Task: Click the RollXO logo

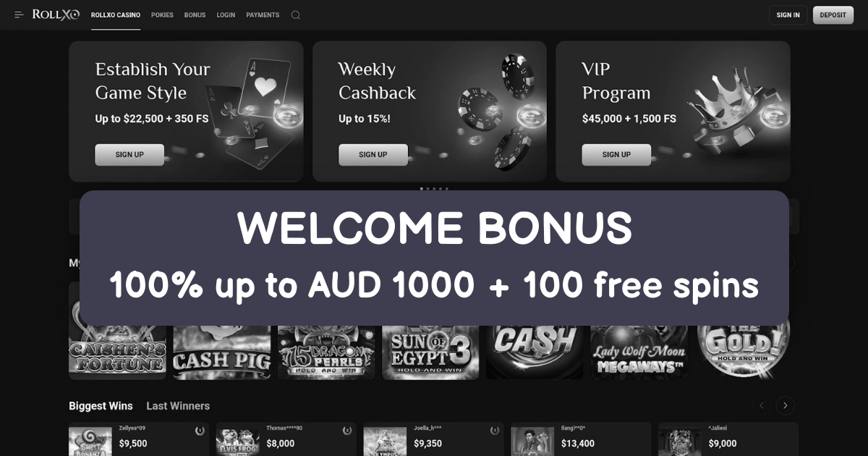Action: coord(56,14)
